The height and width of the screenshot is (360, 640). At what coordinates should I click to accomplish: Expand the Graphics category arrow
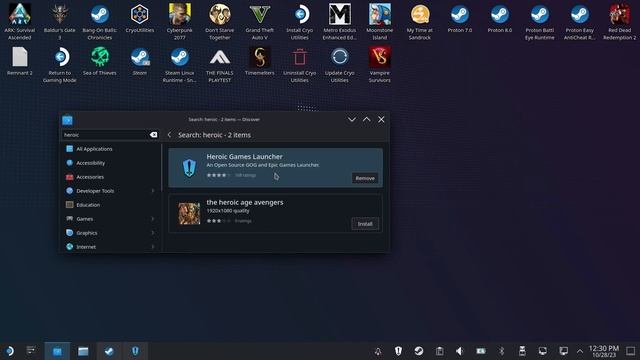[153, 233]
